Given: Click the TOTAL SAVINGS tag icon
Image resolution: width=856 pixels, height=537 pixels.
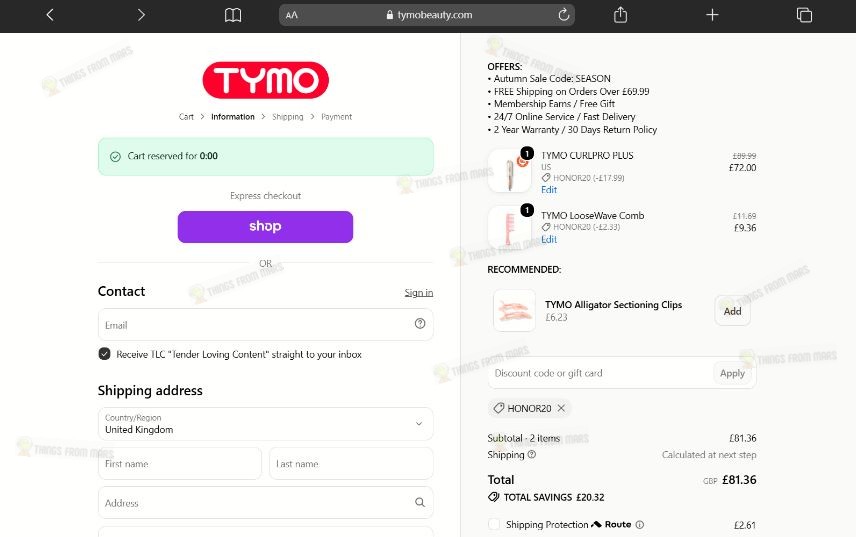Looking at the screenshot, I should click(x=494, y=497).
